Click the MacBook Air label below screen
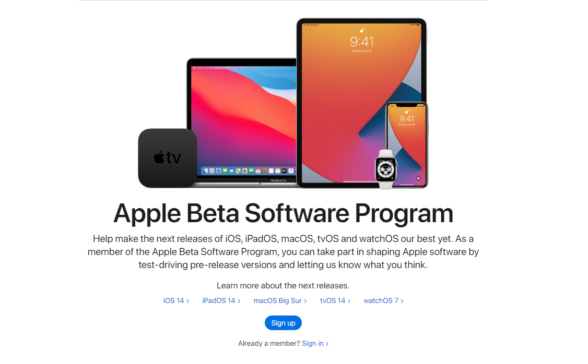The height and width of the screenshot is (364, 588). 279,180
